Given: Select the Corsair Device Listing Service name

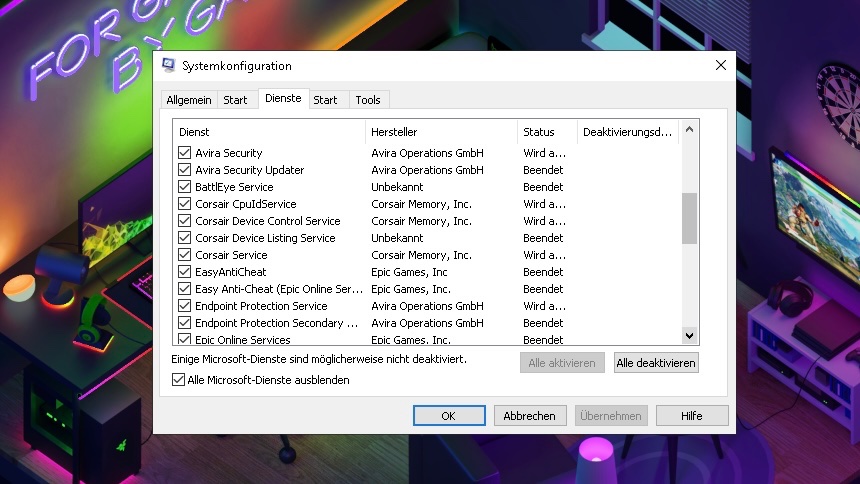Looking at the screenshot, I should [x=265, y=238].
